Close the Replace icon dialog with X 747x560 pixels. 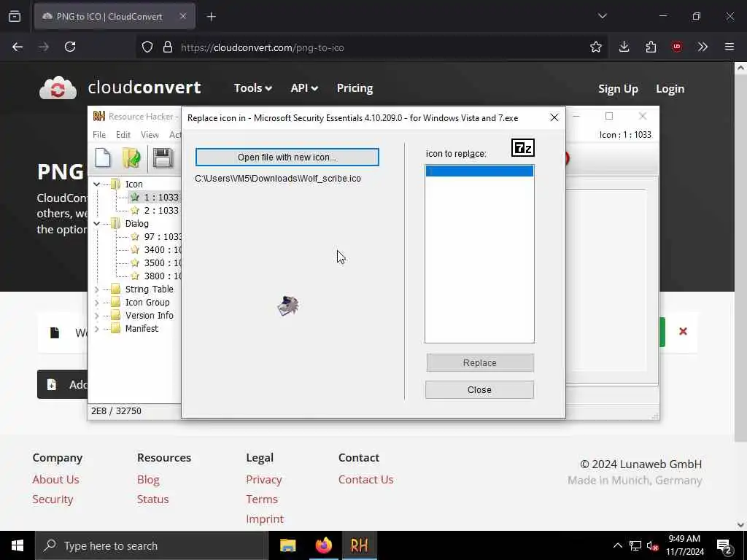(x=554, y=117)
